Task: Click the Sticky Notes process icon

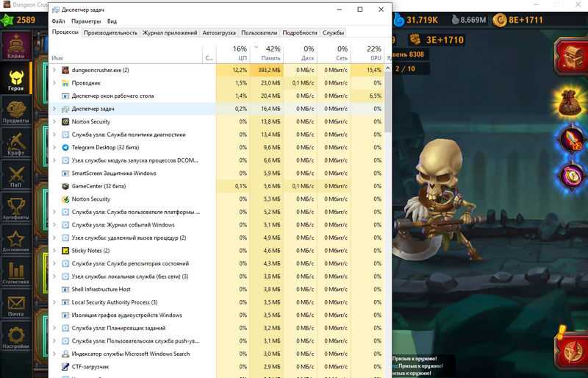Action: [65, 251]
